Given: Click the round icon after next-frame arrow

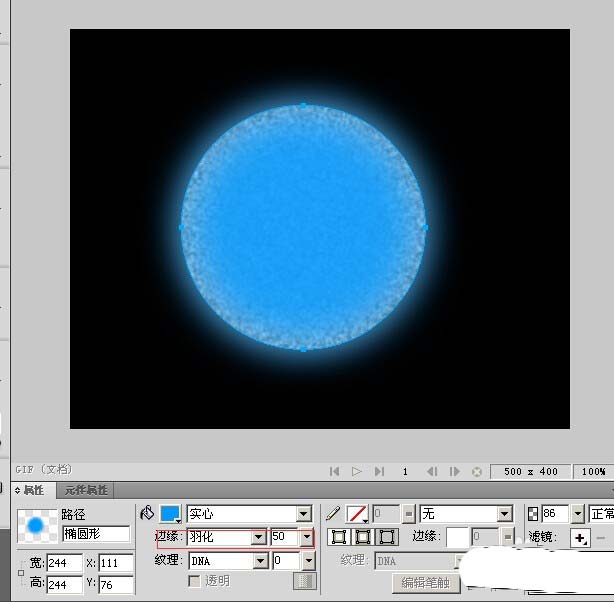Looking at the screenshot, I should (477, 472).
